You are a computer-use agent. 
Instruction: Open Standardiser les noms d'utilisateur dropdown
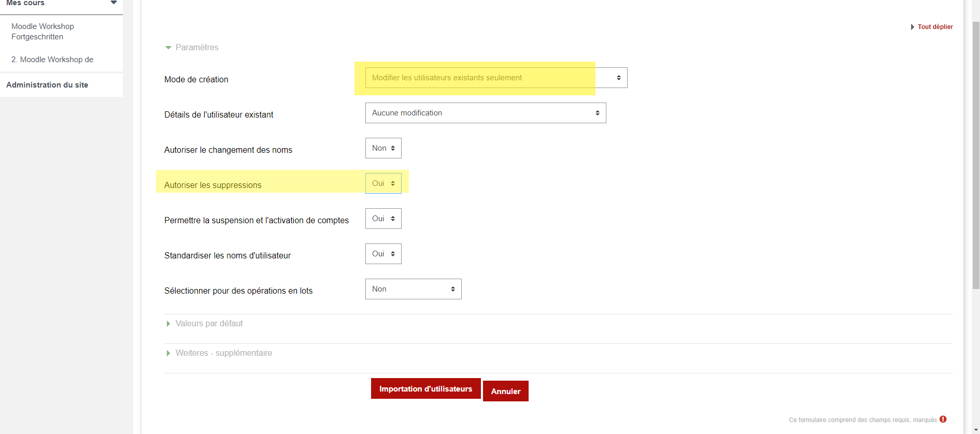(x=383, y=254)
